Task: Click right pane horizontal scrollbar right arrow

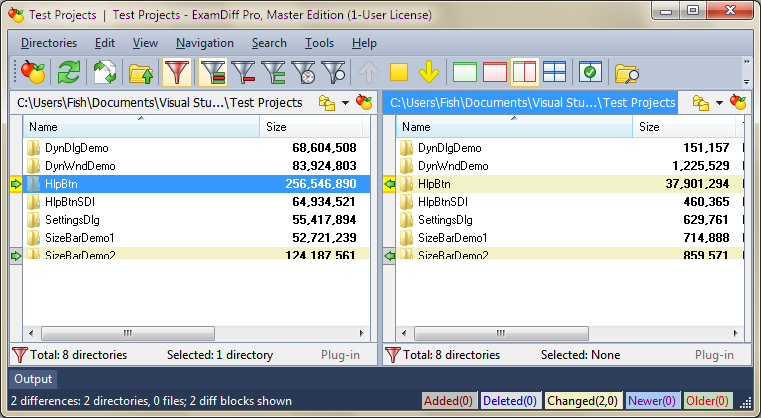Action: (x=736, y=334)
